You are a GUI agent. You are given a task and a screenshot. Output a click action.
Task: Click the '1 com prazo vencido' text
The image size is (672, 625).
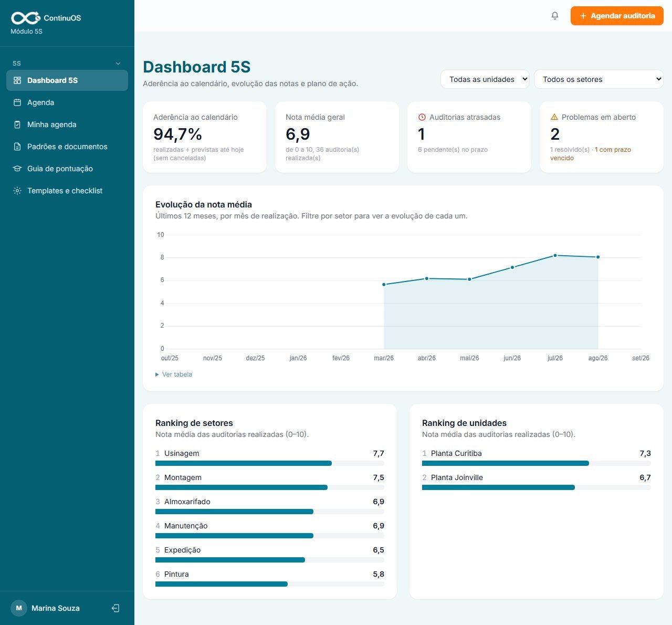pos(591,154)
